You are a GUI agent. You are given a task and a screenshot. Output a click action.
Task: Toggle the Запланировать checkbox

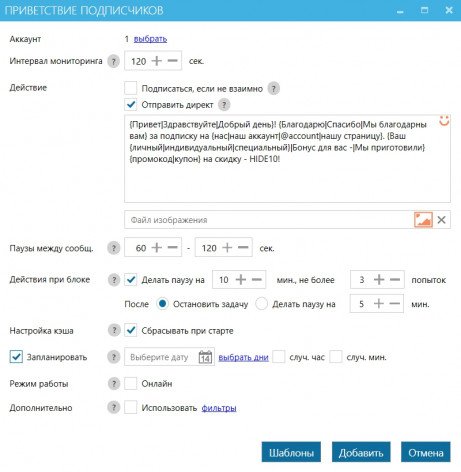coord(16,357)
